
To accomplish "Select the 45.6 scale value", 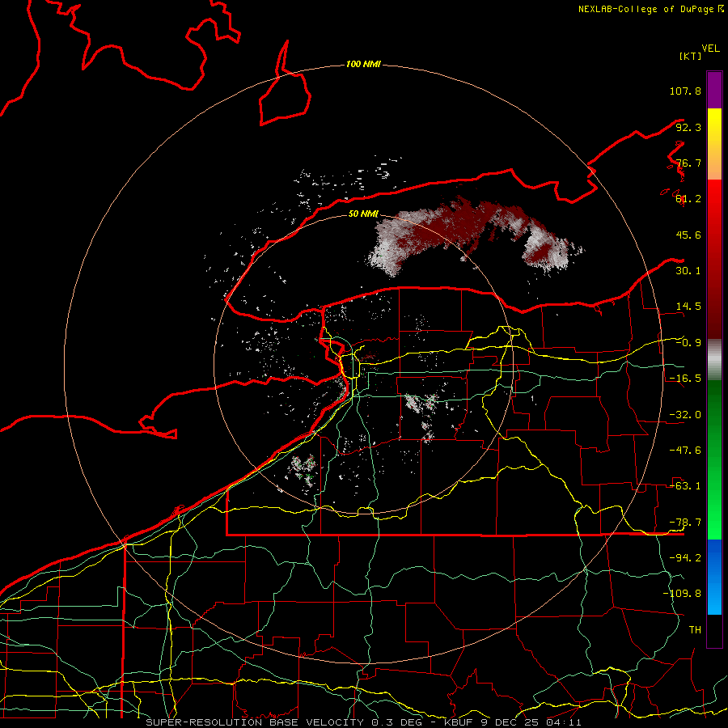I will 688,235.
